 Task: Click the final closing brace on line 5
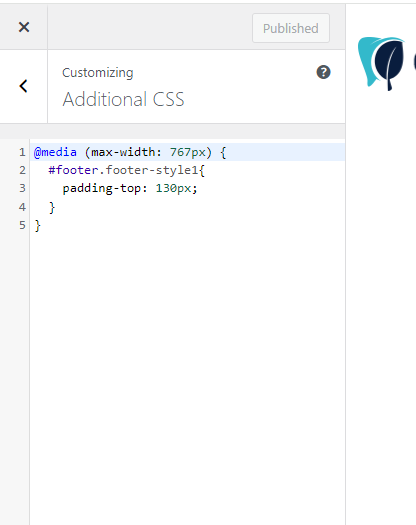click(38, 226)
